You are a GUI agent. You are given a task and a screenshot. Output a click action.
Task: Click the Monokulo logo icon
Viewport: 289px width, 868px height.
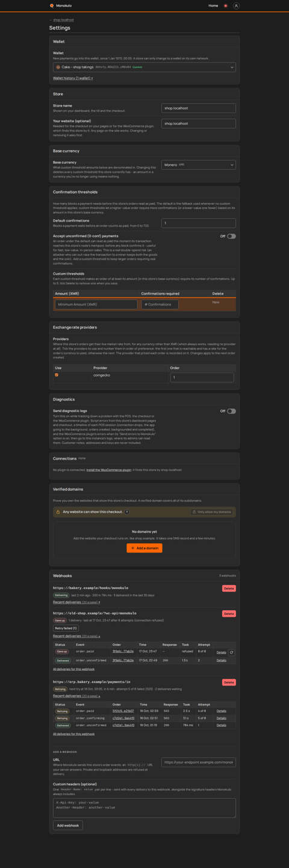pos(52,5)
